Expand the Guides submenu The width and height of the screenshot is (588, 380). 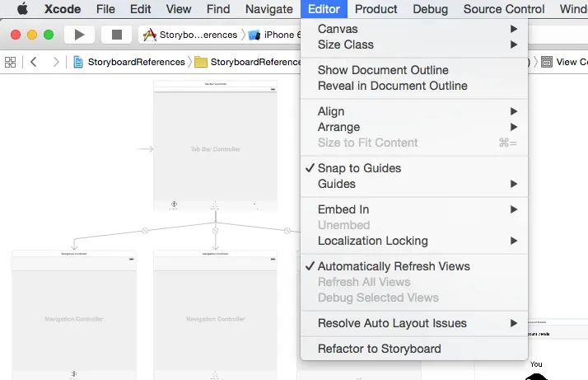coord(414,184)
